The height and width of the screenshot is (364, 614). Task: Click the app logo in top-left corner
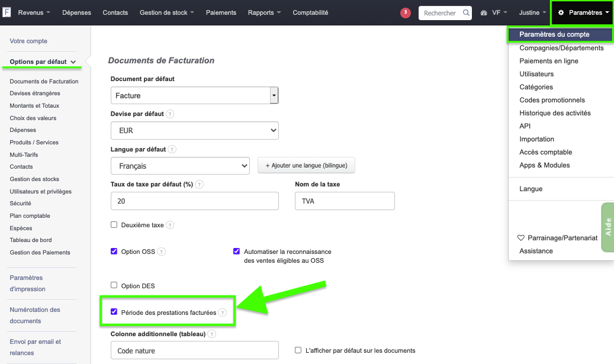(x=7, y=12)
